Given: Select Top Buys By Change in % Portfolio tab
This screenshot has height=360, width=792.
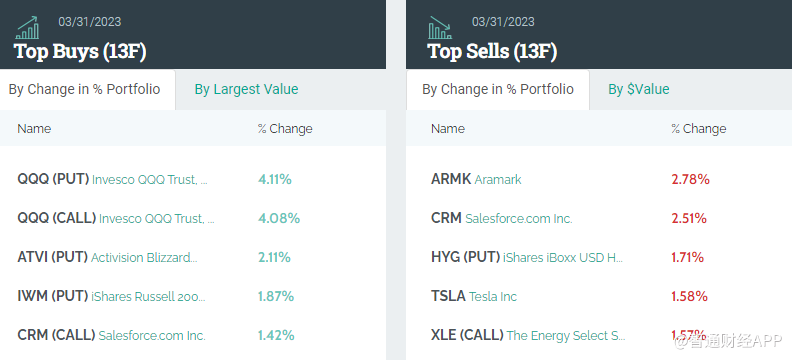Looking at the screenshot, I should pos(84,89).
